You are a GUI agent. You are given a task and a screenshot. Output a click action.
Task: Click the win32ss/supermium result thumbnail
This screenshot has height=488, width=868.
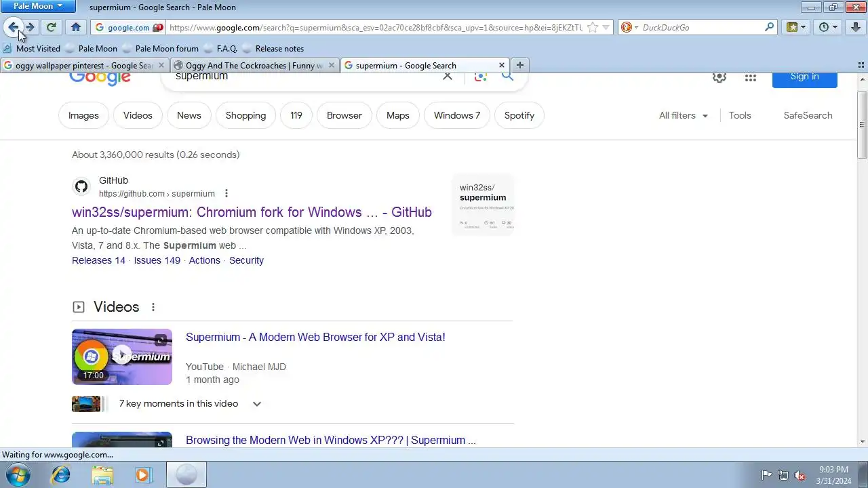(x=483, y=205)
